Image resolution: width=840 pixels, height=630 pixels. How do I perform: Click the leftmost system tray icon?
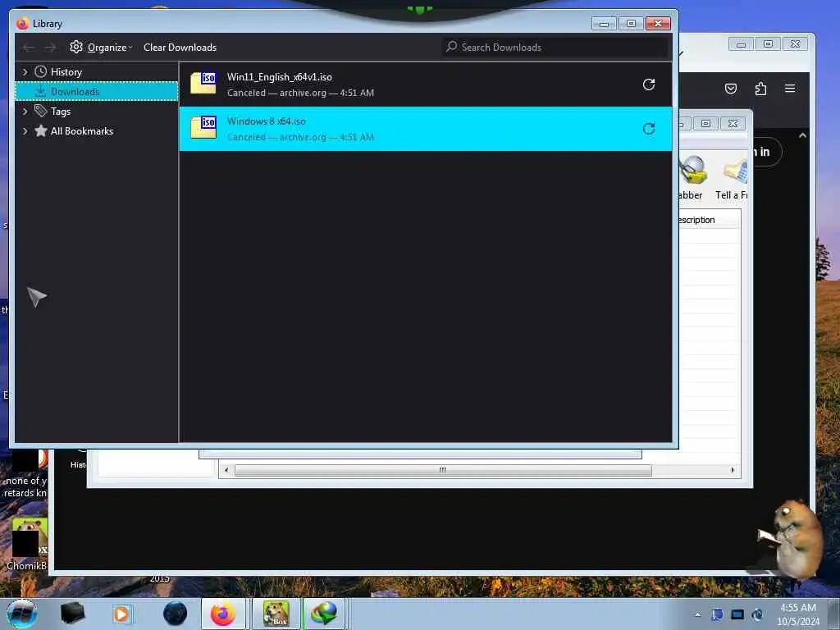[x=717, y=614]
